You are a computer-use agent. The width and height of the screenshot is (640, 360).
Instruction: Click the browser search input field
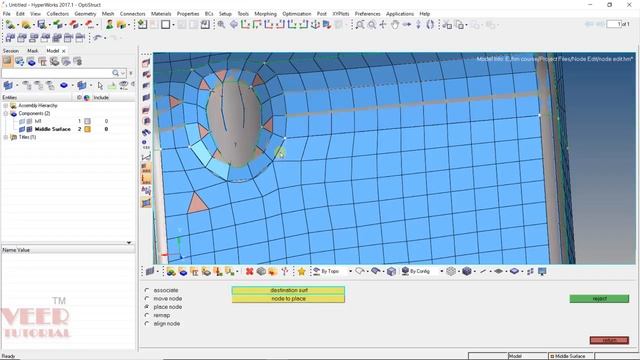(56, 73)
